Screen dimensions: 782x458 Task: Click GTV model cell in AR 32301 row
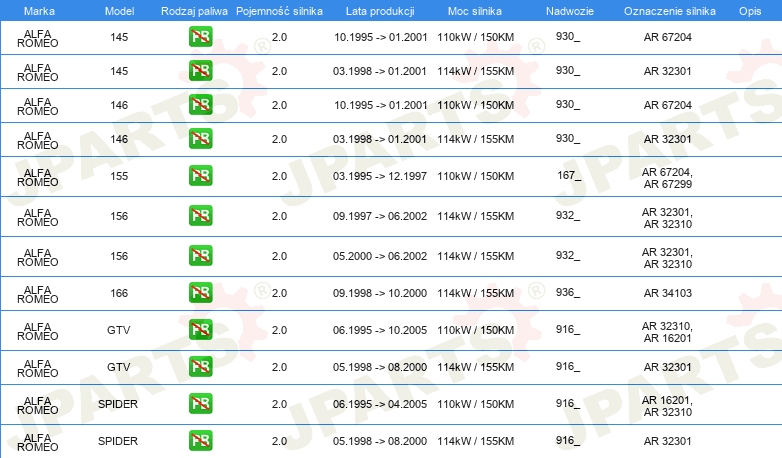click(119, 367)
